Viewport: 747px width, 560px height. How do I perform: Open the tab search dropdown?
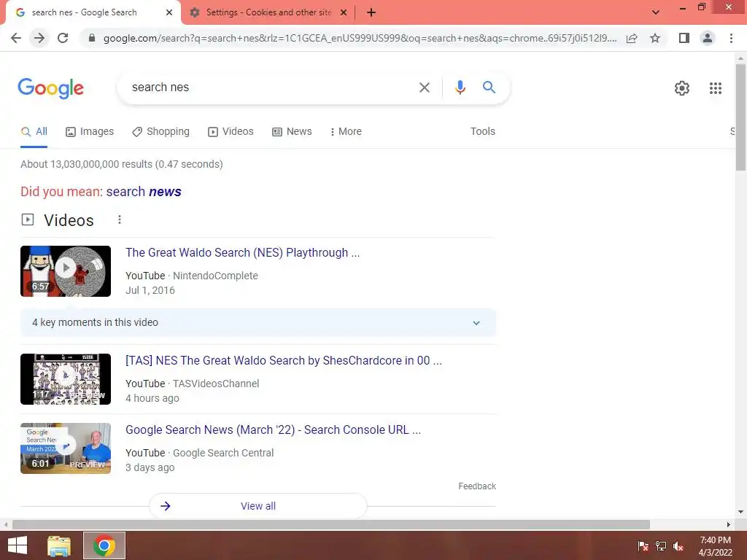656,12
